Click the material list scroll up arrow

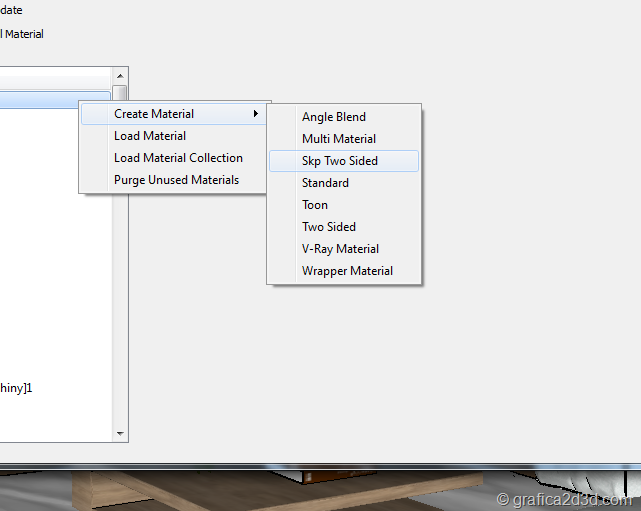[x=120, y=76]
